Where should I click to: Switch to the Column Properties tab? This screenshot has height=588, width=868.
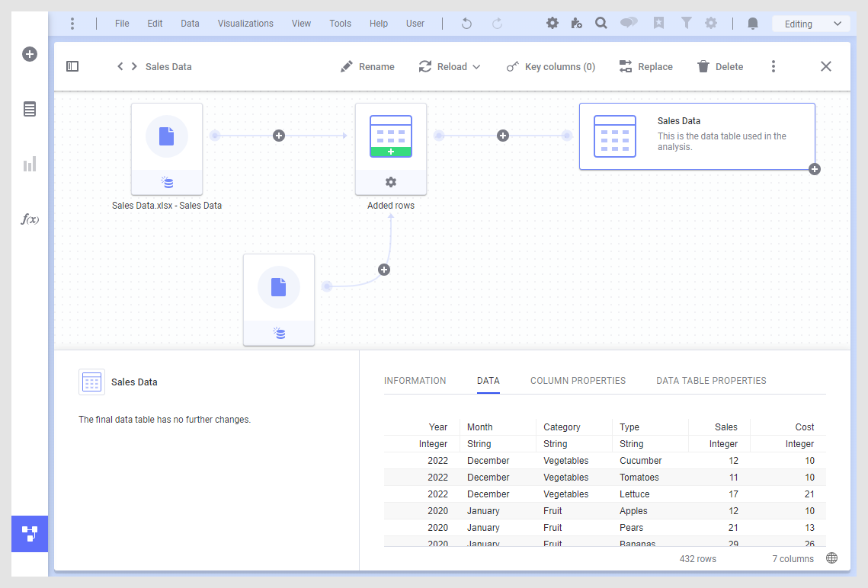578,381
